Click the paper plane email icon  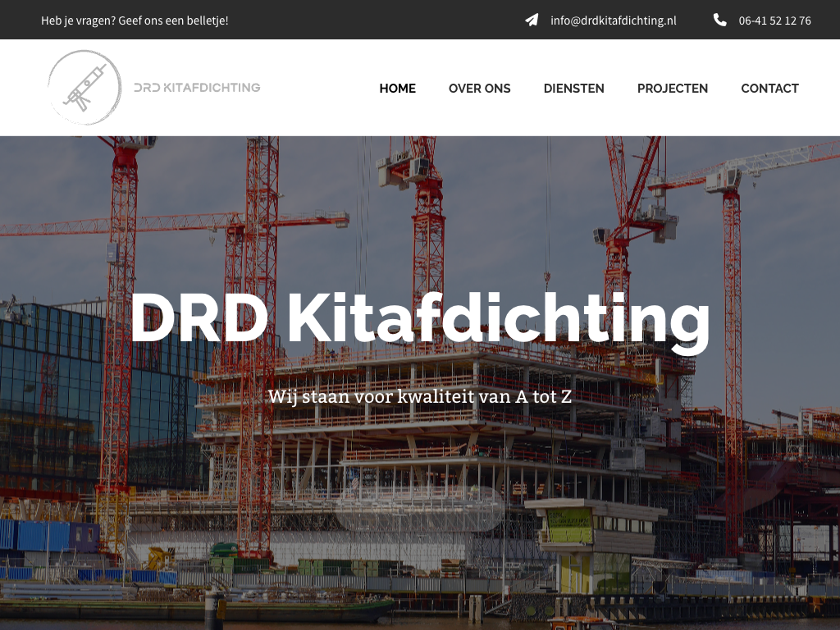click(532, 20)
